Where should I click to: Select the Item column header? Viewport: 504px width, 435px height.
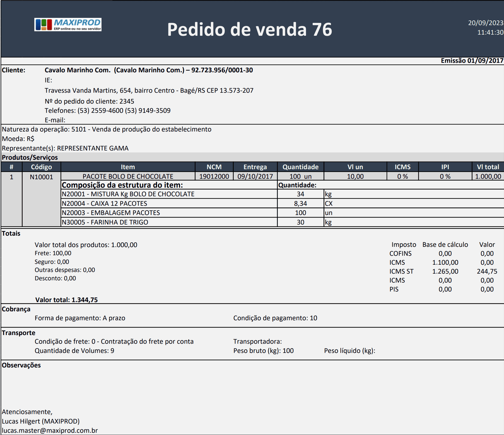click(x=128, y=167)
